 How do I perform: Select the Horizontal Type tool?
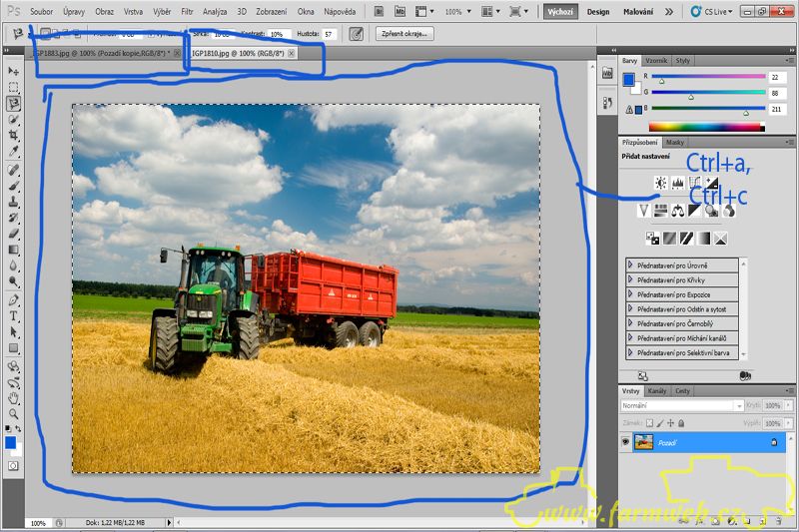(x=13, y=315)
